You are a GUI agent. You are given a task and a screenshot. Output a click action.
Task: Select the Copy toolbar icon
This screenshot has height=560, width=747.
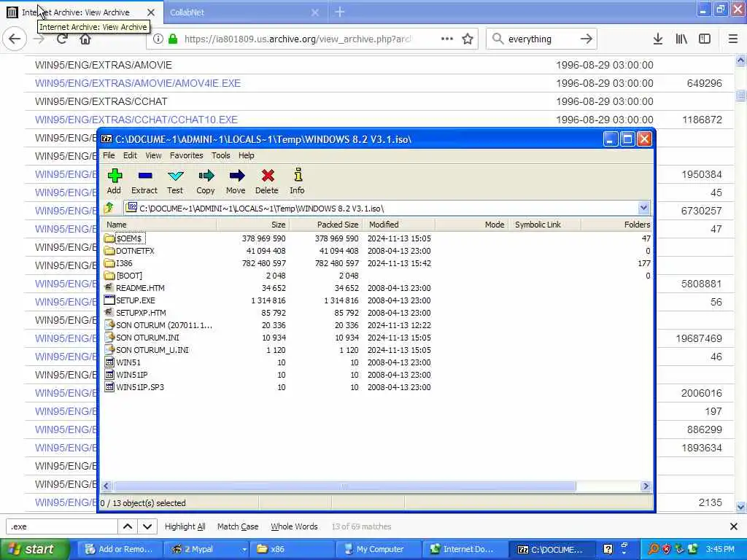pos(205,182)
